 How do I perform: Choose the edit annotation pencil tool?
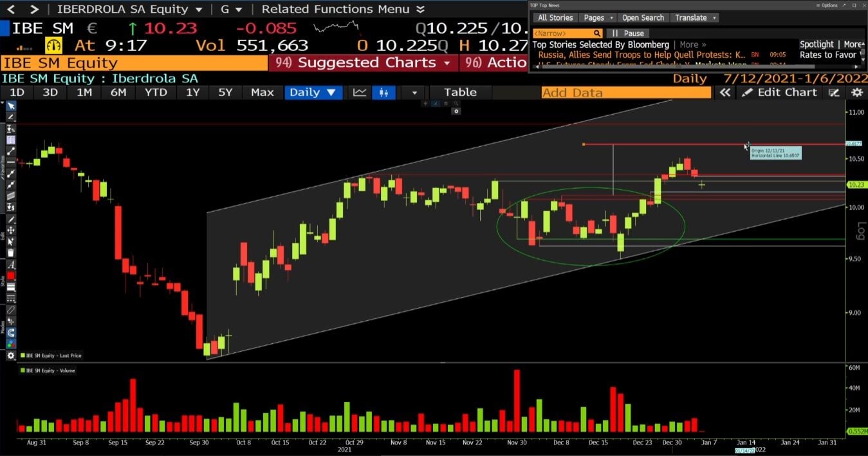(x=11, y=220)
